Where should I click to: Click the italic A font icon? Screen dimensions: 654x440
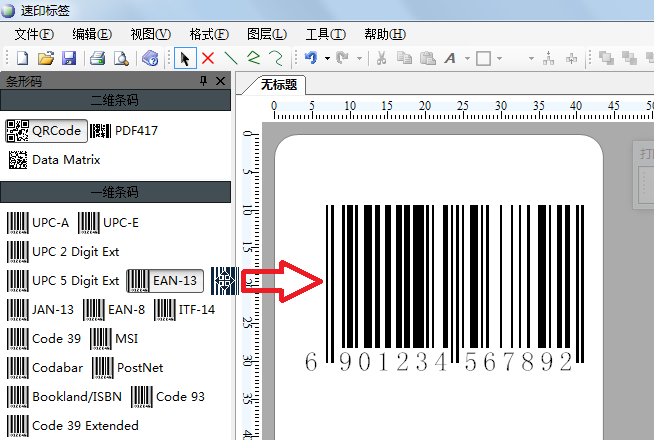point(450,58)
